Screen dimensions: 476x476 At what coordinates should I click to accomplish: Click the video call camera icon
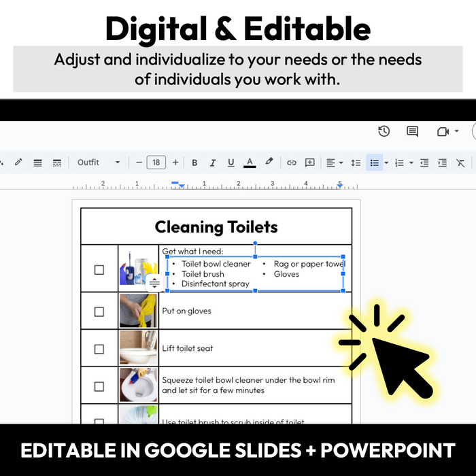coord(444,131)
